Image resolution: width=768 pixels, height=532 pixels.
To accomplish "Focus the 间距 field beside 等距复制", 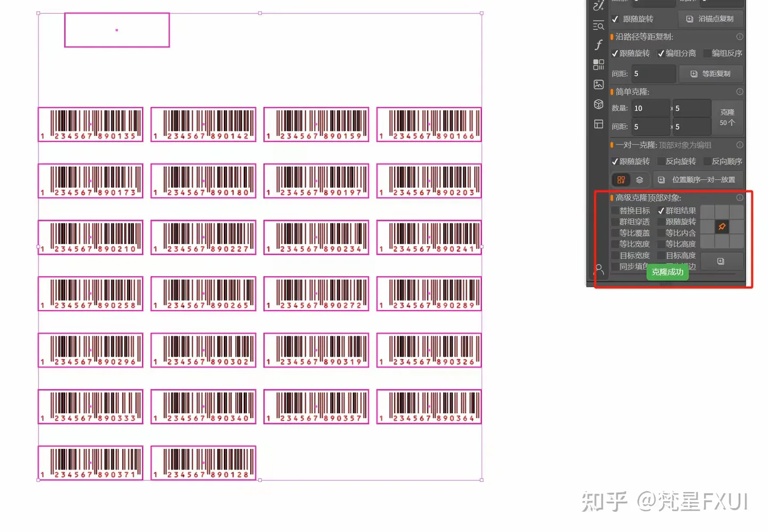I will [654, 74].
